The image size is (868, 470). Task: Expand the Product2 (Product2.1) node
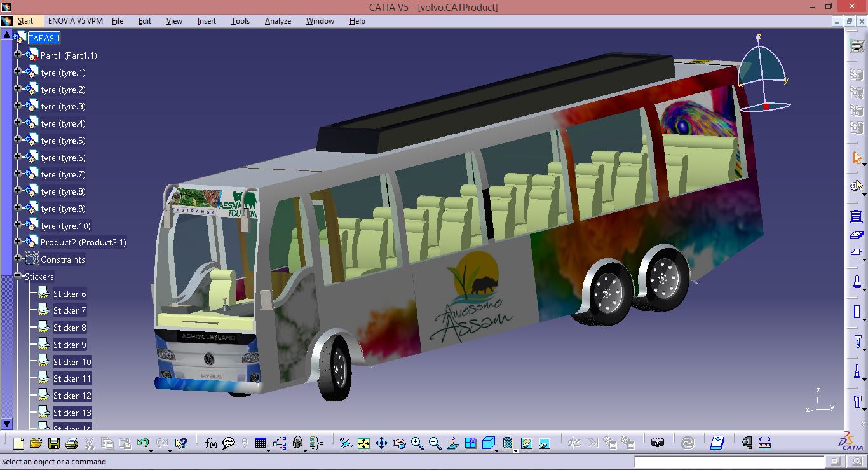[x=17, y=242]
